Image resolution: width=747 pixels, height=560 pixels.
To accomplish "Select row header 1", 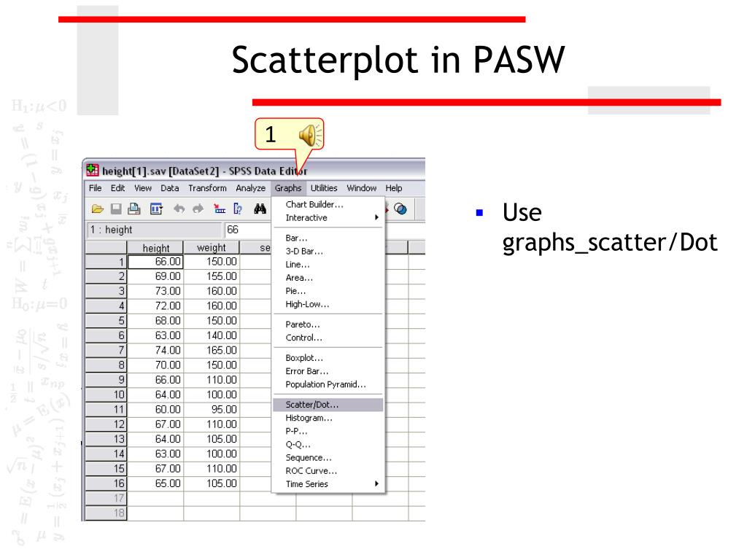I will 107,262.
